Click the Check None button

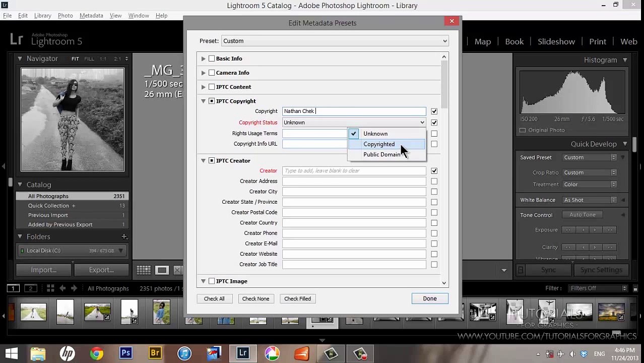click(255, 299)
